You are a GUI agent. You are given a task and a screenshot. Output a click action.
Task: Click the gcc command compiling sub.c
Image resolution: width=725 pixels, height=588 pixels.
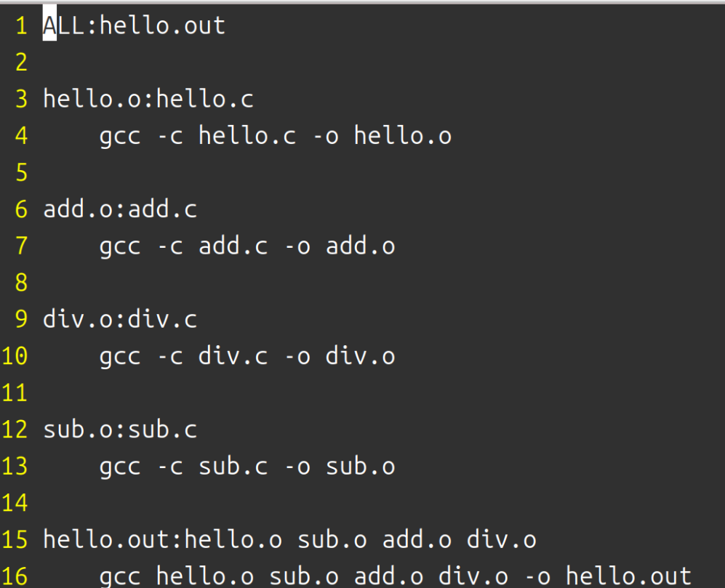tap(247, 467)
